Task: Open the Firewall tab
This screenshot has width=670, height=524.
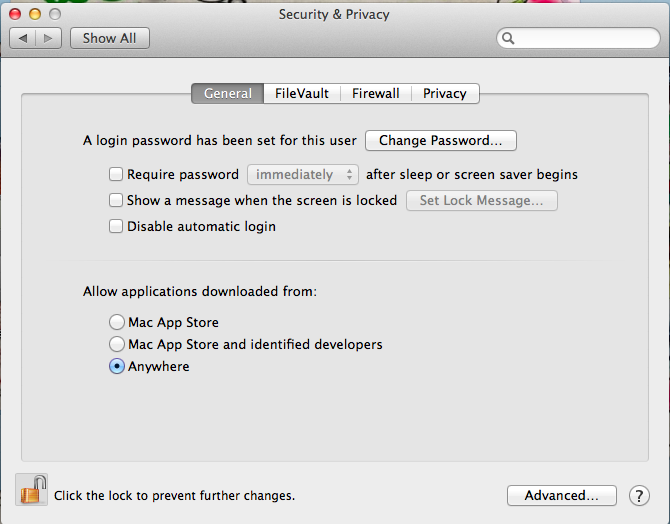Action: click(376, 94)
